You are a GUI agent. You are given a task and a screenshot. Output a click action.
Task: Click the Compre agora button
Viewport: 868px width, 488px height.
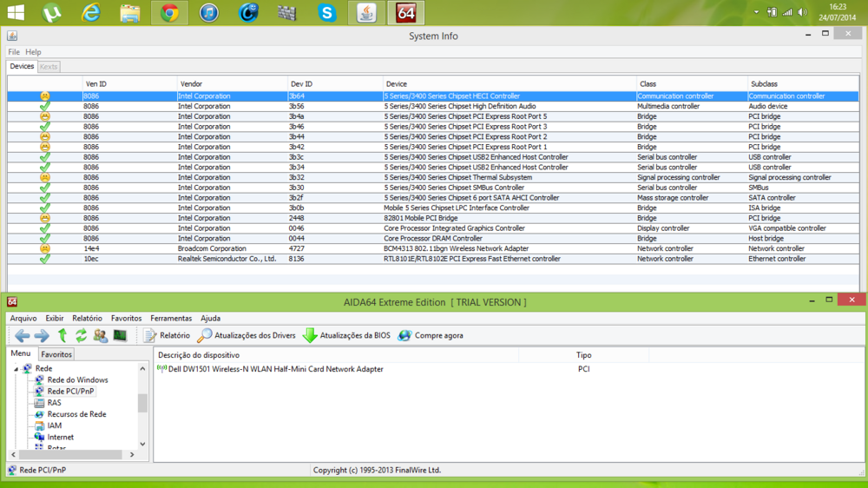(431, 335)
